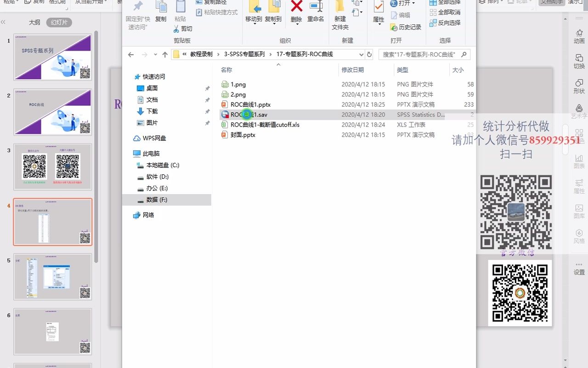Select slide 2 thumbnail ROC曲线
The height and width of the screenshot is (368, 588).
tap(53, 112)
